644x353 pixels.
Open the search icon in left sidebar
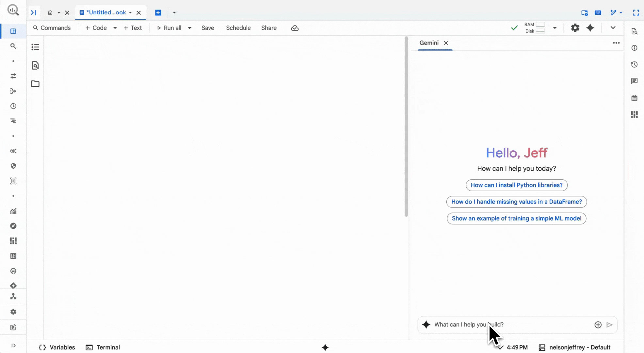[13, 46]
